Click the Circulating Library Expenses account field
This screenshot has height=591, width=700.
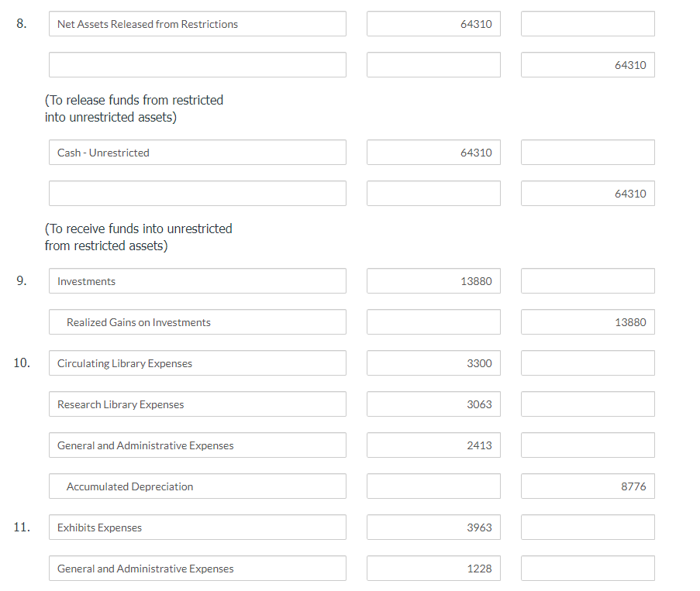click(196, 363)
